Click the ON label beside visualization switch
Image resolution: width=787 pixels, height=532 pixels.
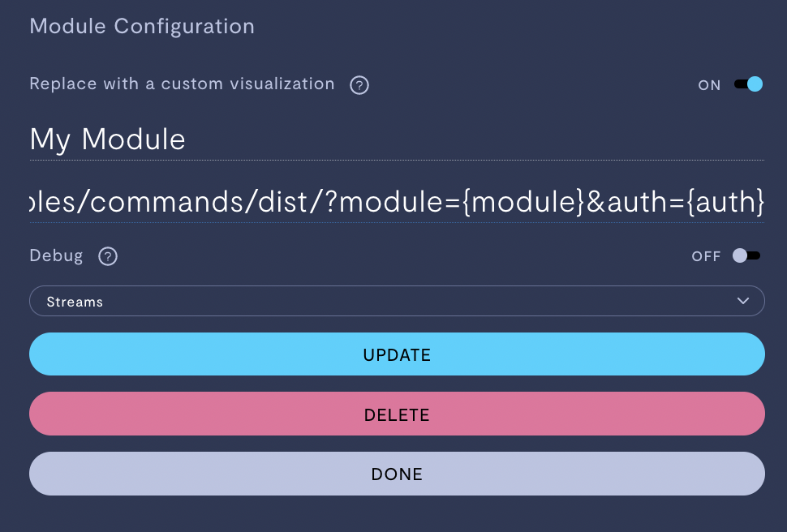pos(709,85)
